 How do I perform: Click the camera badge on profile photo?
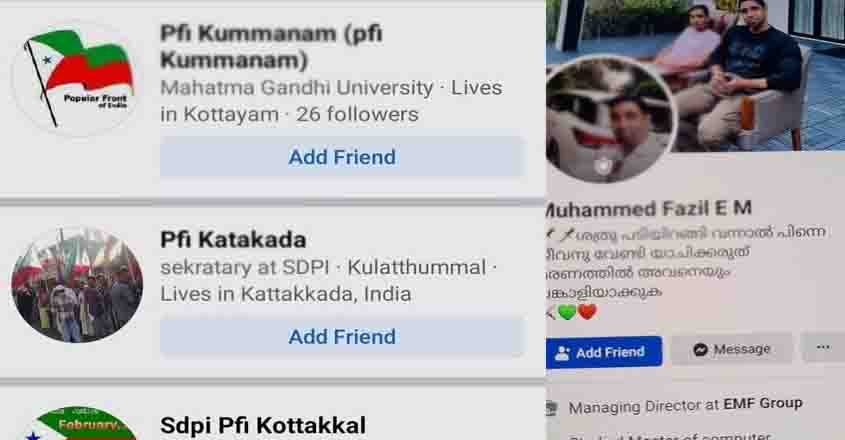(x=604, y=166)
